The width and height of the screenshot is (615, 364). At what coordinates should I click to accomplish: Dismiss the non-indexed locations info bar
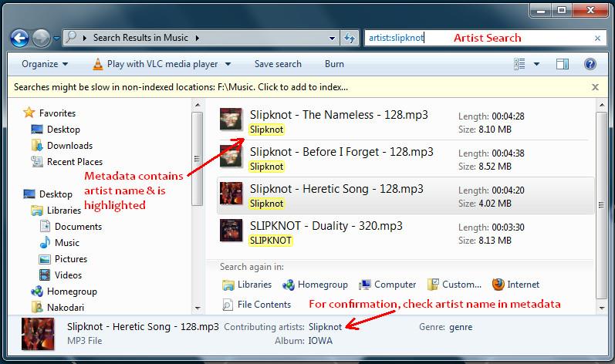point(595,87)
